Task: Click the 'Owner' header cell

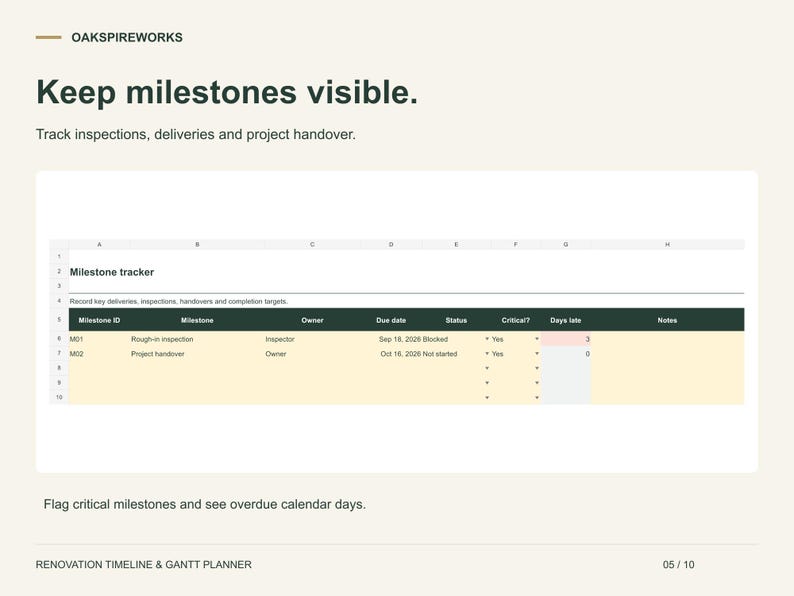Action: 312,320
